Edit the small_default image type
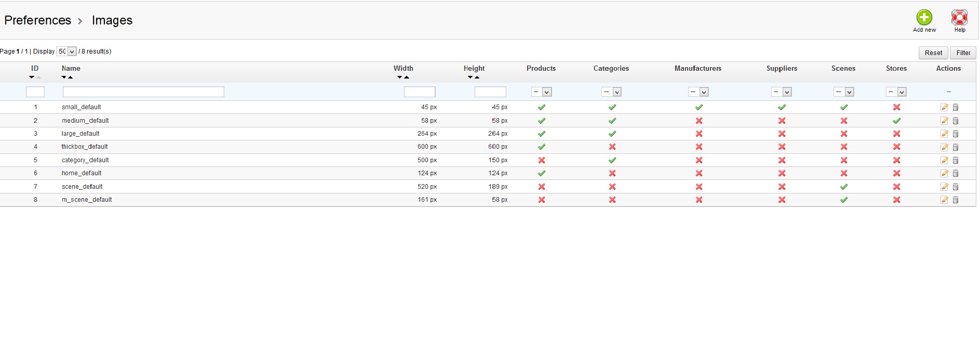 coord(944,107)
